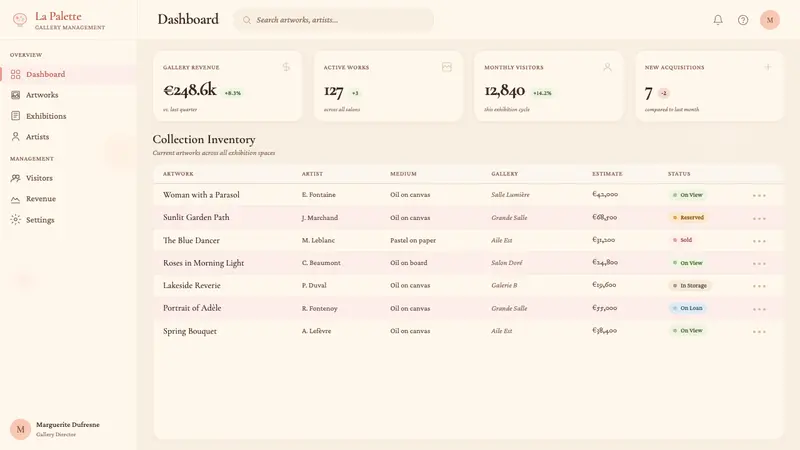Viewport: 800px width, 450px height.
Task: Click the On Loan status badge
Action: point(688,308)
